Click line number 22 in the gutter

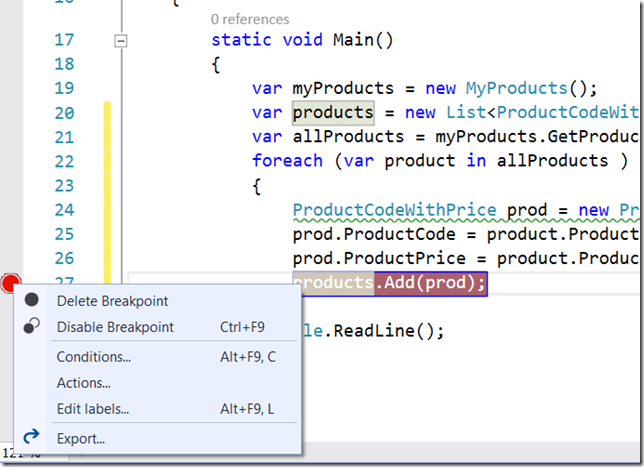tap(64, 161)
